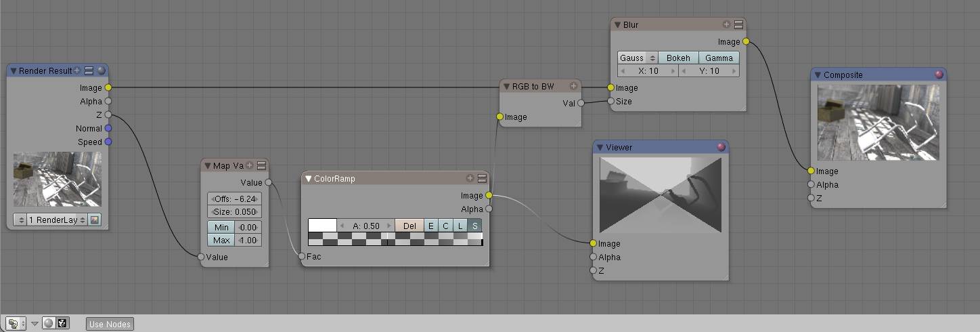Click Map Value output Value socket
The width and height of the screenshot is (980, 332).
(x=269, y=182)
